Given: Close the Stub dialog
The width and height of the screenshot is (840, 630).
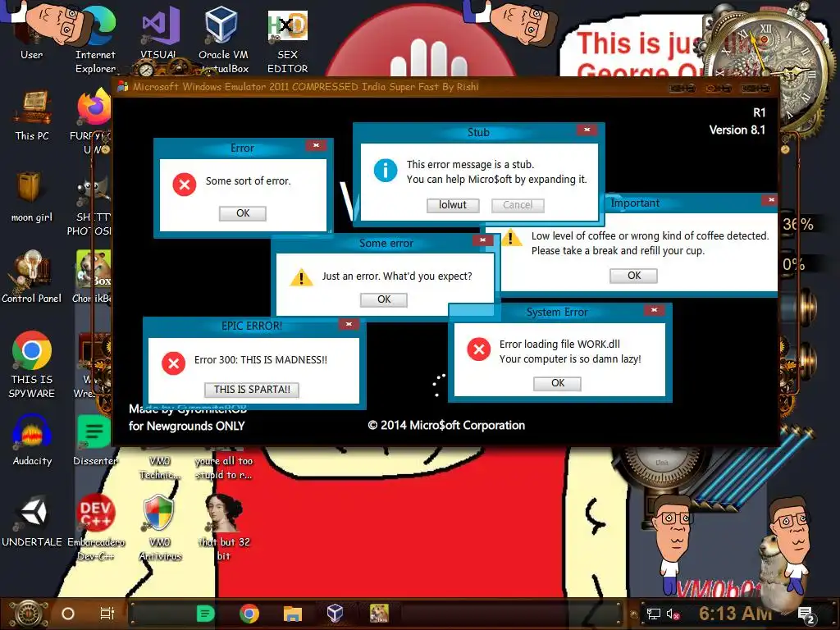Looking at the screenshot, I should pyautogui.click(x=587, y=130).
